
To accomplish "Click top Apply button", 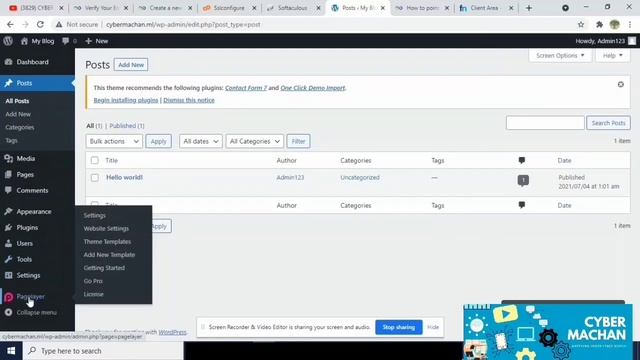I will (158, 141).
